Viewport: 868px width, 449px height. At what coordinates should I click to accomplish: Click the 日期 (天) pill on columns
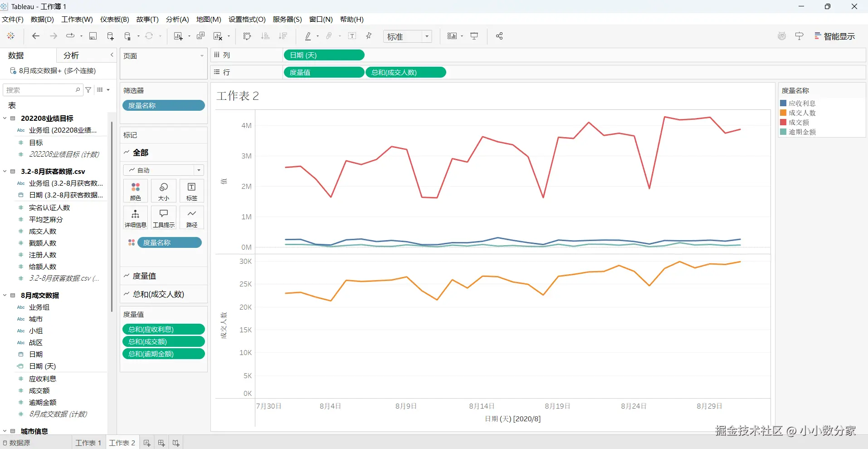[x=324, y=55]
